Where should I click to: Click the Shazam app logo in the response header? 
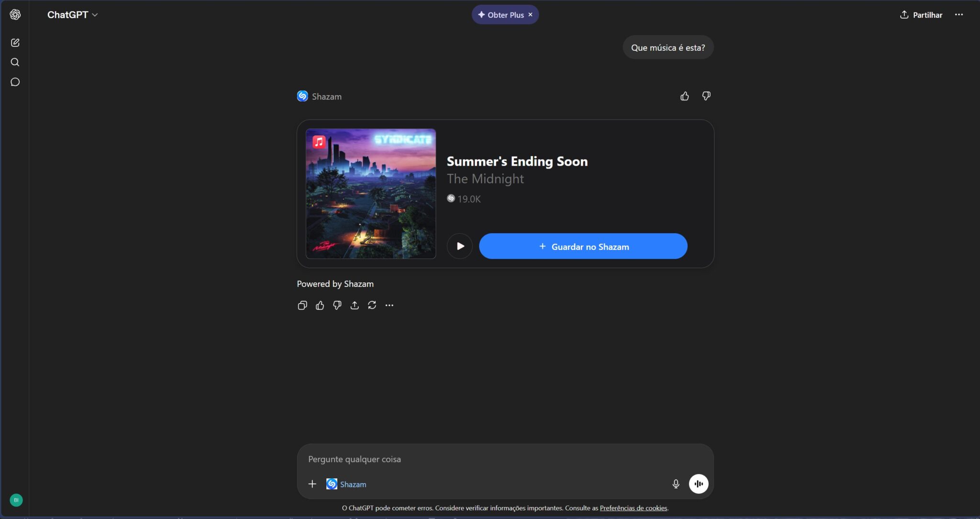coord(302,96)
